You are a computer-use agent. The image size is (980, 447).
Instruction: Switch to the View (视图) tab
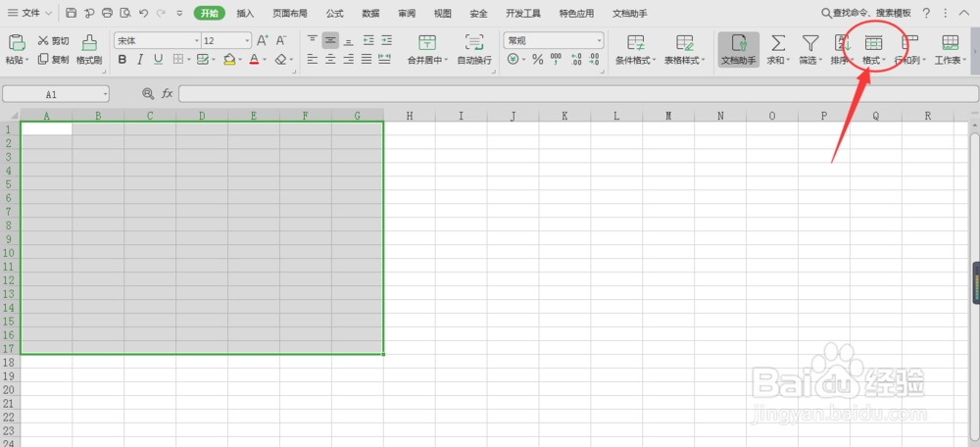(x=443, y=13)
